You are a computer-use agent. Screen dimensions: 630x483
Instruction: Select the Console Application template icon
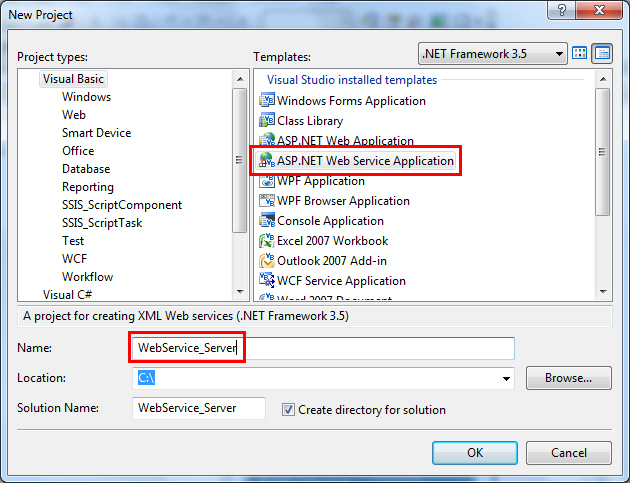[x=267, y=221]
